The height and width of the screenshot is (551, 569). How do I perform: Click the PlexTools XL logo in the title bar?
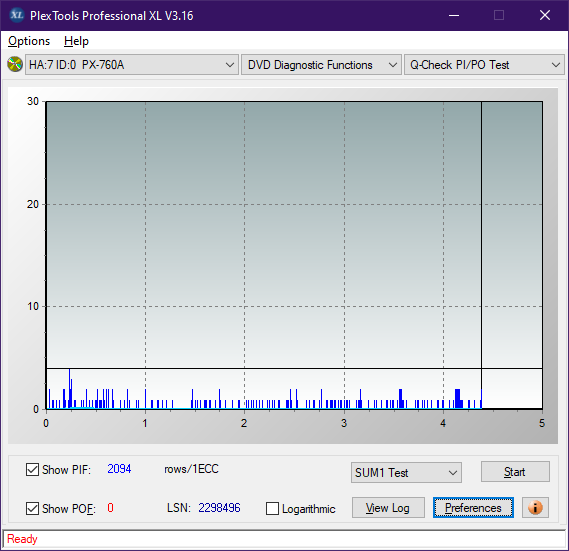coord(17,15)
